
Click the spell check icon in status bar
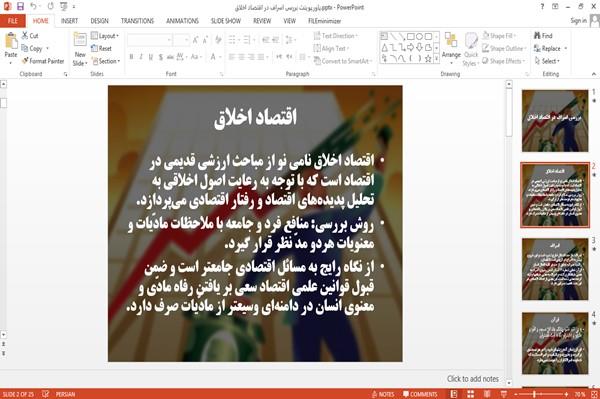(46, 394)
